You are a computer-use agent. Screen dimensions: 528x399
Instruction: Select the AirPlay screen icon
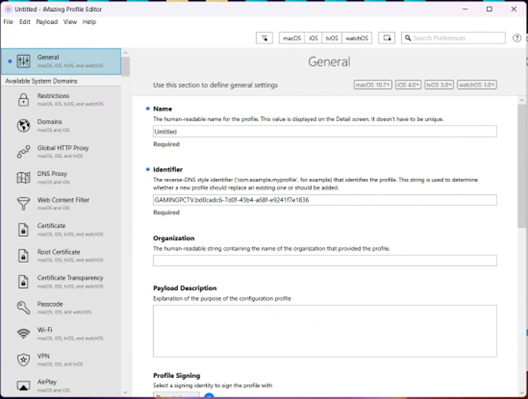pos(24,386)
